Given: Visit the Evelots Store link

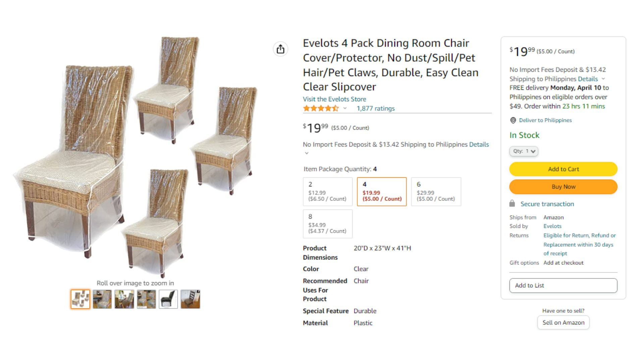Looking at the screenshot, I should (334, 99).
